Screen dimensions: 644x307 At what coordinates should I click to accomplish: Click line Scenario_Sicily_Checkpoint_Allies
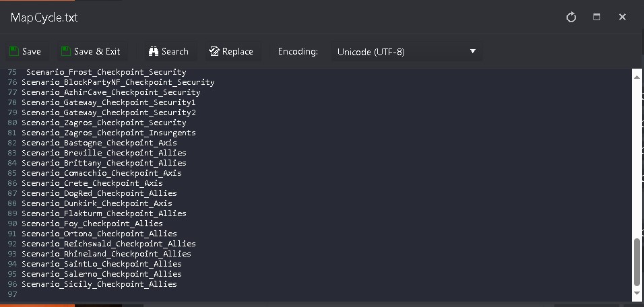point(99,284)
